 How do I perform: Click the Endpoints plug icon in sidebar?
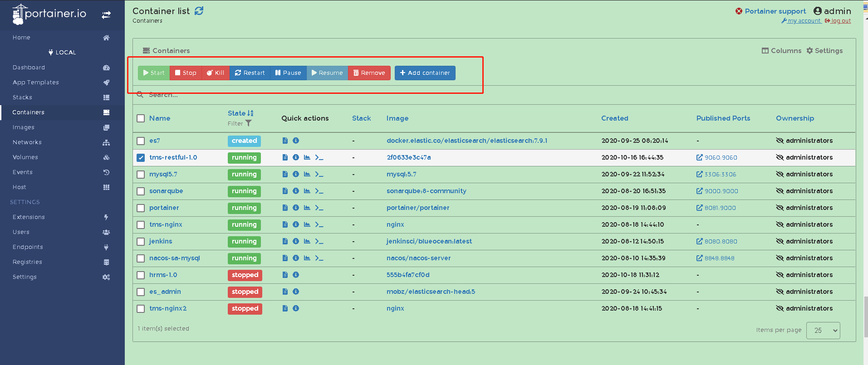[x=106, y=247]
